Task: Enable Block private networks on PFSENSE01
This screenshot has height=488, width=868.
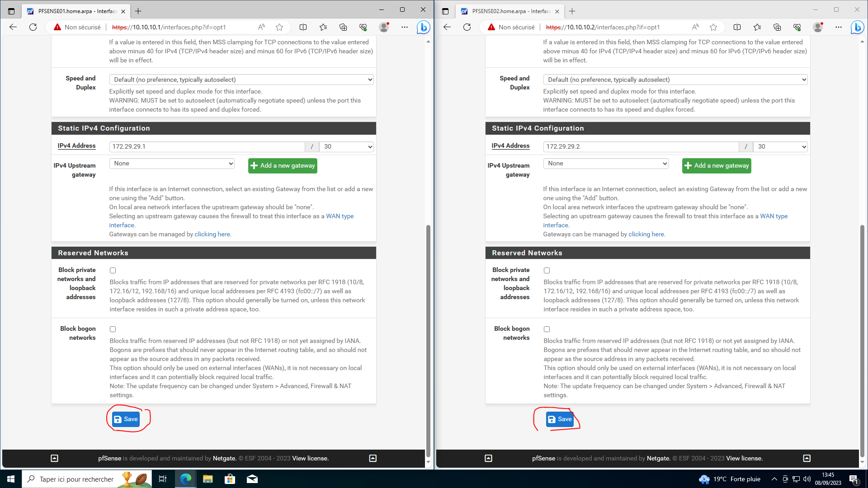Action: pos(113,270)
